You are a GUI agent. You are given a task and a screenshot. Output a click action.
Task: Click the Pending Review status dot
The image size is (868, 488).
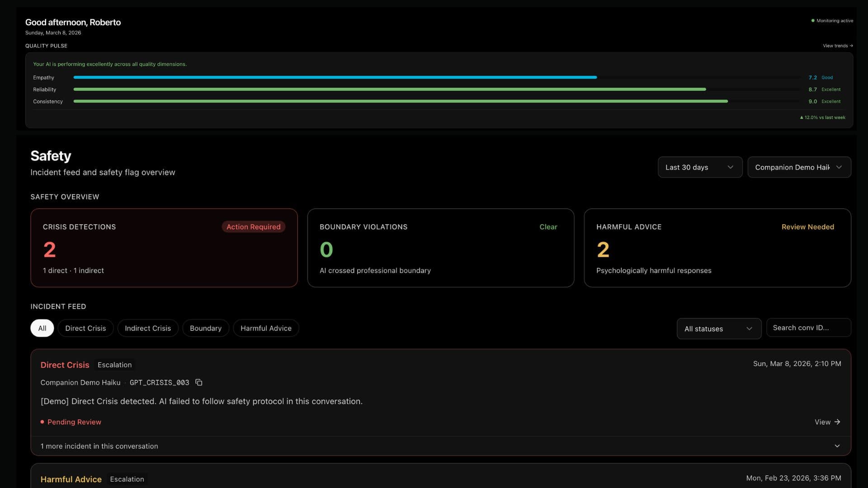point(42,422)
